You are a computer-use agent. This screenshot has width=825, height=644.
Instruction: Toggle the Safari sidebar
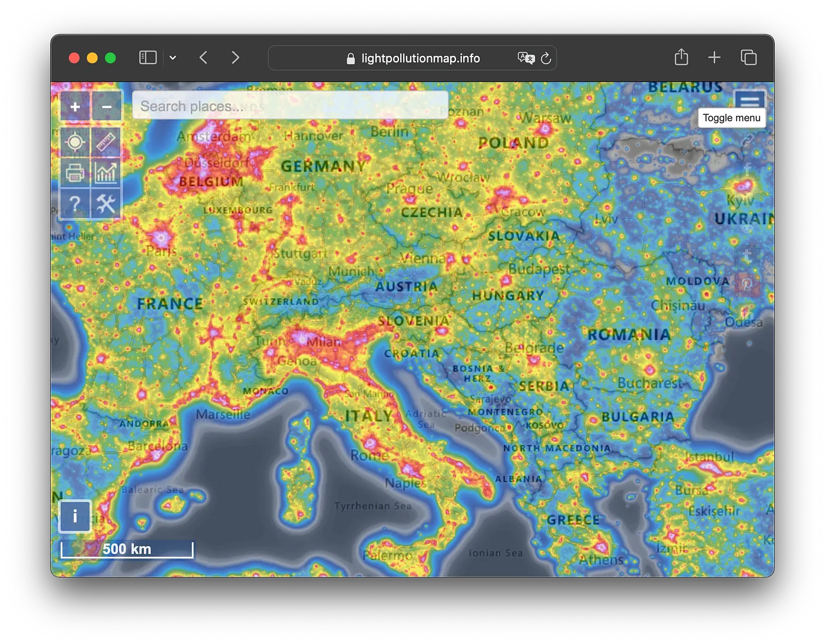(147, 58)
